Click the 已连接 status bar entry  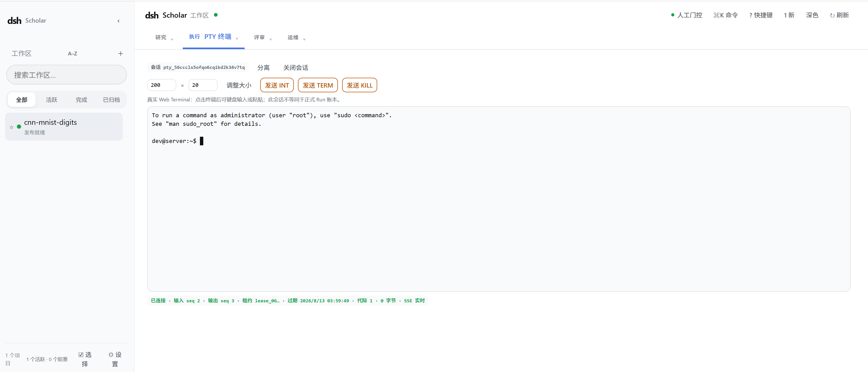[158, 301]
